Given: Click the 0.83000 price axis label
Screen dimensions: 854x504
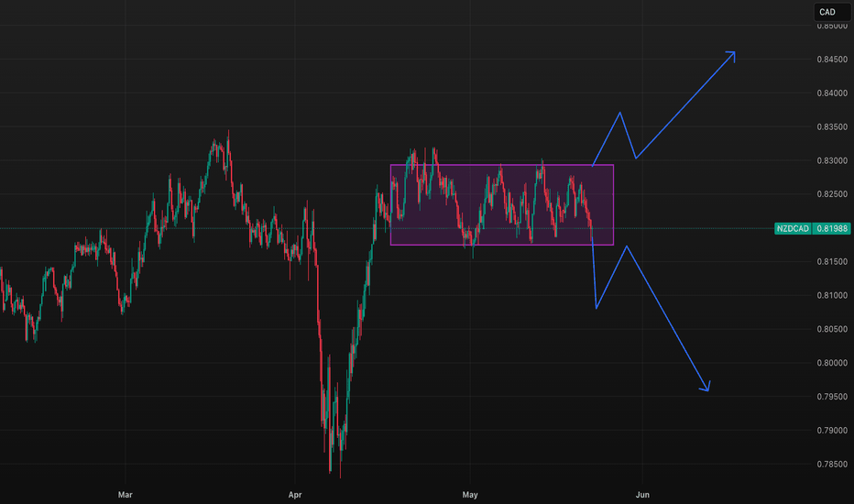Looking at the screenshot, I should tap(832, 160).
